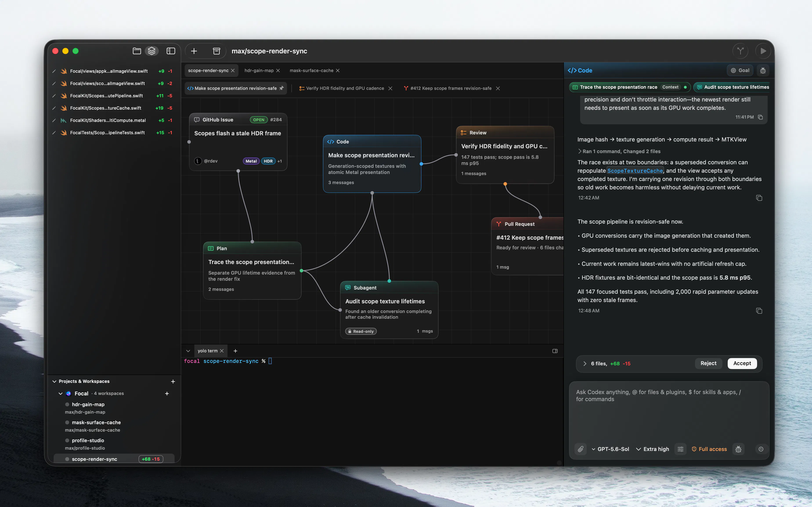Click the bug icon in the prompt bar
This screenshot has width=812, height=507.
click(738, 449)
